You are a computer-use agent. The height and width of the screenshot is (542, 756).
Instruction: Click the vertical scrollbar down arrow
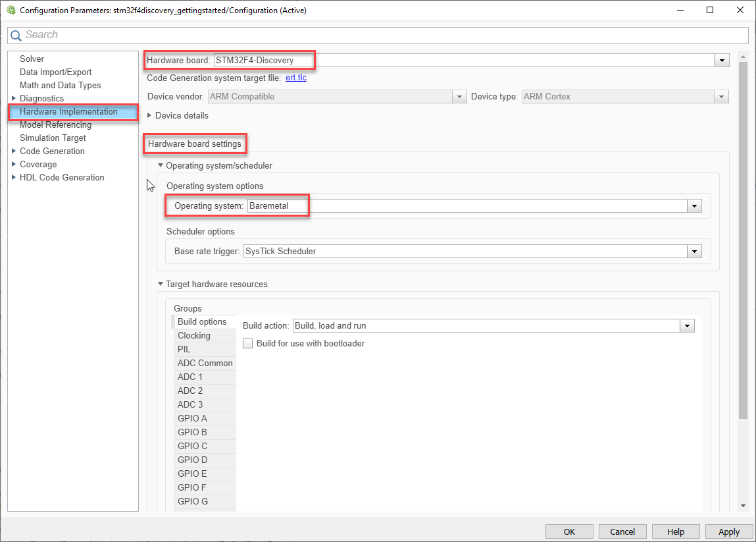point(743,506)
